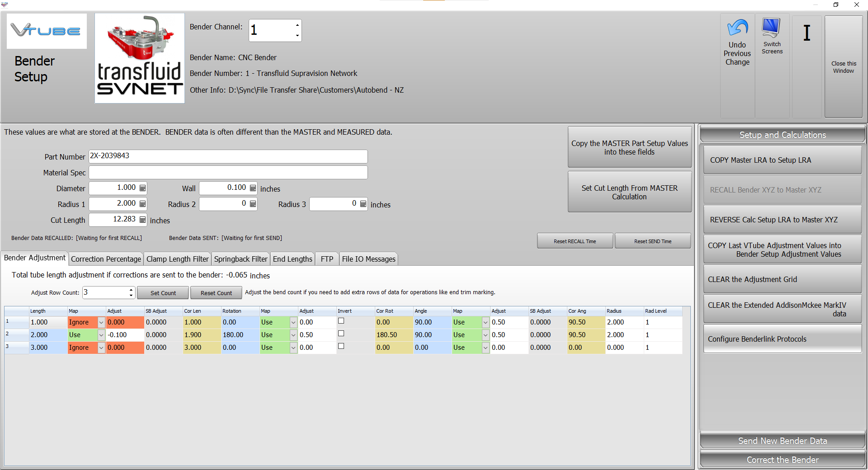Expand the Length Map dropdown in row 1
Image resolution: width=868 pixels, height=470 pixels.
click(101, 323)
